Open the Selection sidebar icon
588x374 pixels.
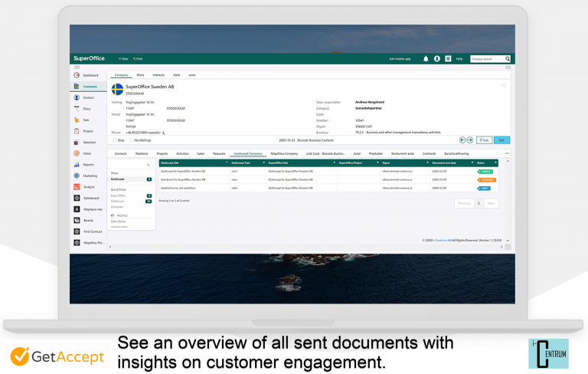[77, 143]
